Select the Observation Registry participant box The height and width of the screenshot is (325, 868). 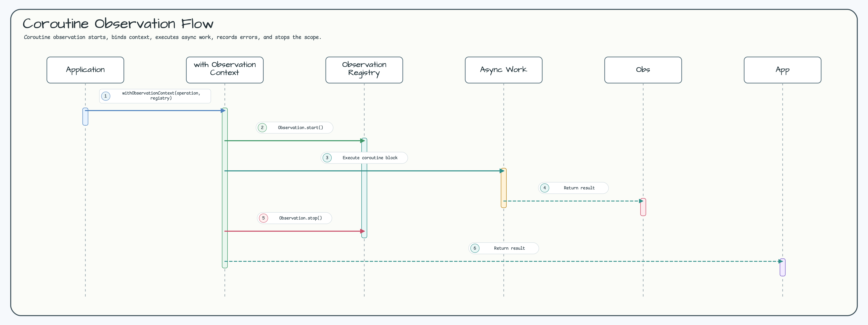(x=364, y=70)
